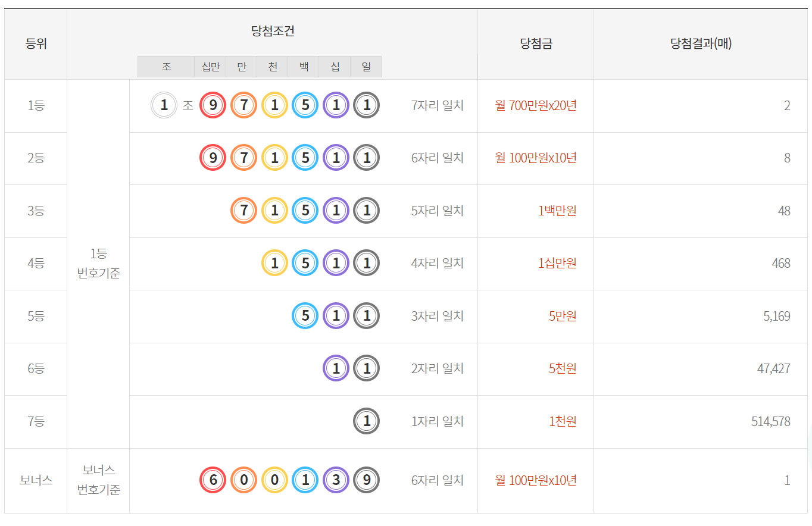The width and height of the screenshot is (812, 526).
Task: Click the 만 digit-position label
Action: pos(242,67)
